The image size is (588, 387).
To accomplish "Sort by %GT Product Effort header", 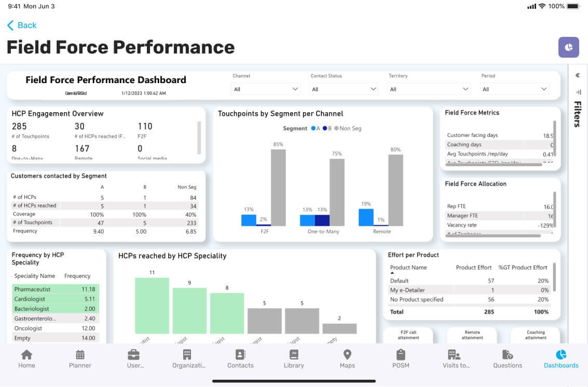I will [523, 268].
